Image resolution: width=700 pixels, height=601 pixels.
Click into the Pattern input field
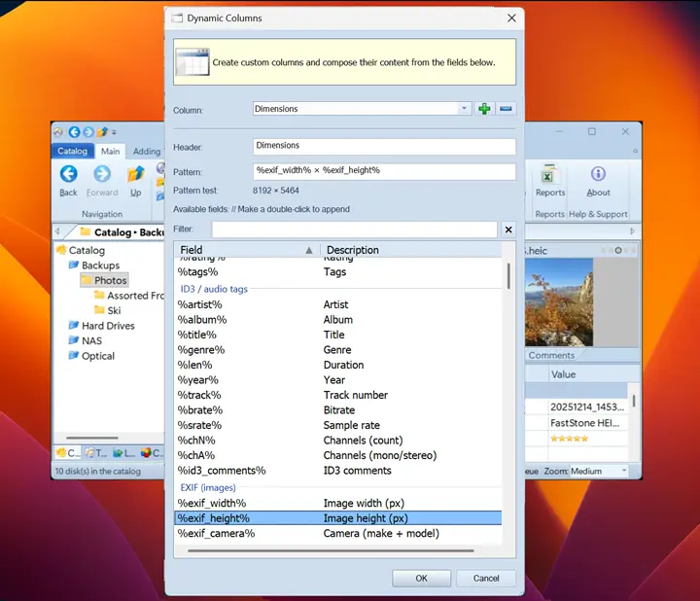tap(384, 171)
